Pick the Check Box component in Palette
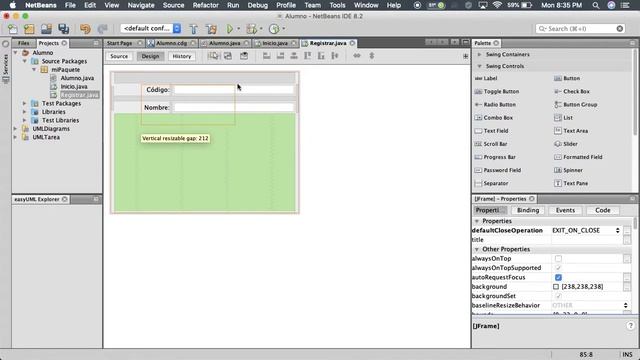Screen dimensions: 640x360 click(x=571, y=91)
